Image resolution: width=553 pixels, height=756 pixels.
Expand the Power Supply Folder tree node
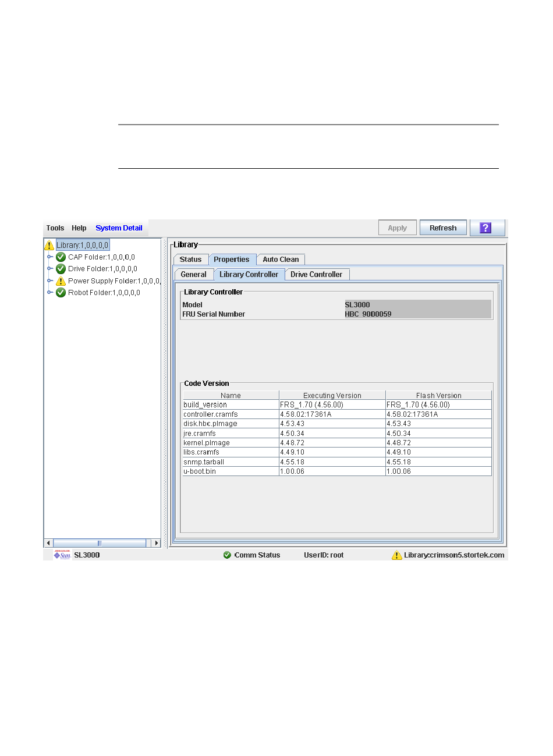50,281
